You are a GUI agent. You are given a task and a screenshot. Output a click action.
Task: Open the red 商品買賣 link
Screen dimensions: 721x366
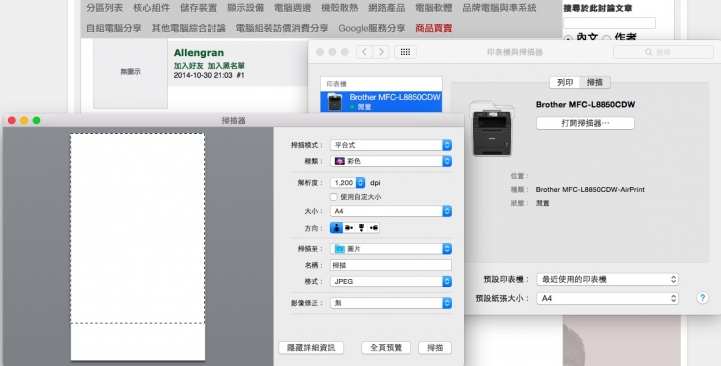pyautogui.click(x=434, y=28)
